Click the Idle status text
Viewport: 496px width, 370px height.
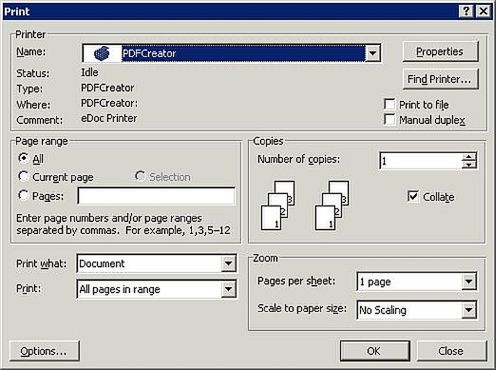click(90, 72)
